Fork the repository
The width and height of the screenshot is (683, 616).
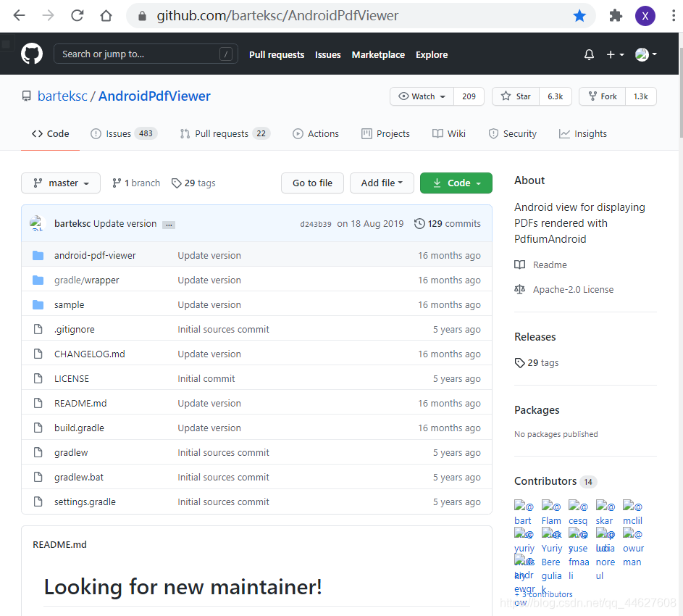tap(603, 96)
